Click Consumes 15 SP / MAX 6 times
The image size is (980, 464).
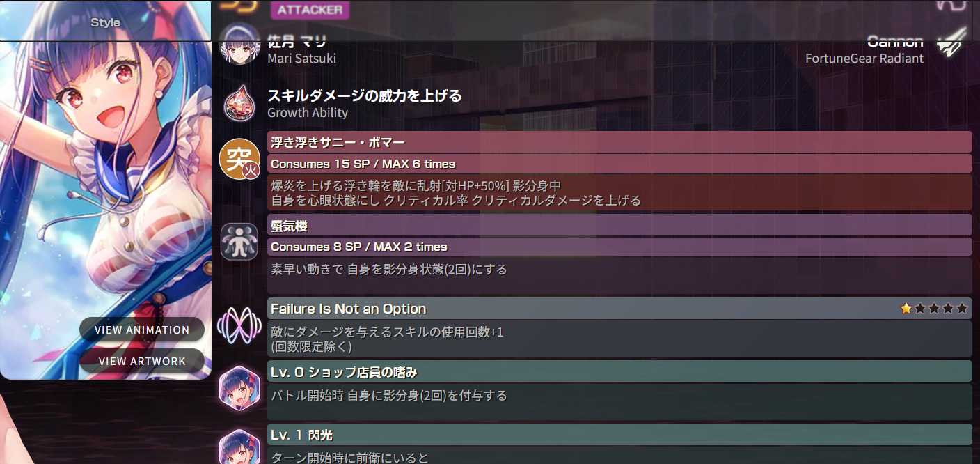point(619,164)
